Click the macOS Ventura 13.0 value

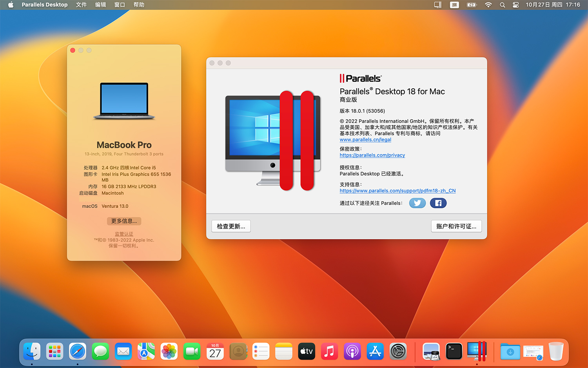coord(115,206)
